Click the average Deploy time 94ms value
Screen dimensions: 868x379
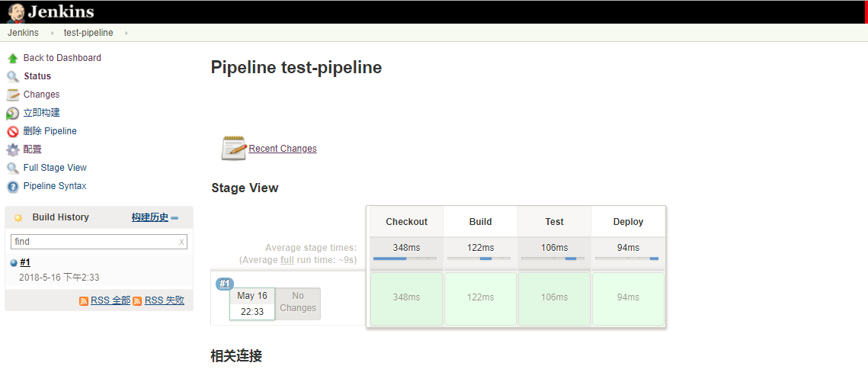click(628, 248)
